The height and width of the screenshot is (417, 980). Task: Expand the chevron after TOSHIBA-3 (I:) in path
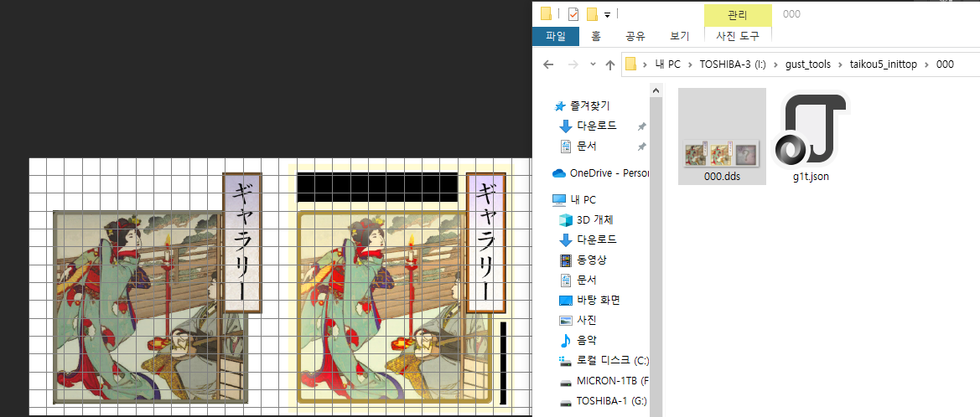775,64
